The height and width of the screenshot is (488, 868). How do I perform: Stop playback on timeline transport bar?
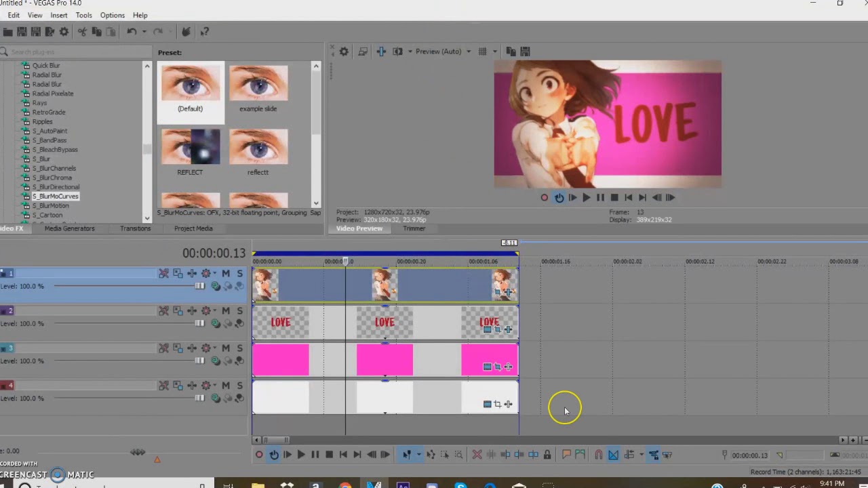pyautogui.click(x=329, y=455)
